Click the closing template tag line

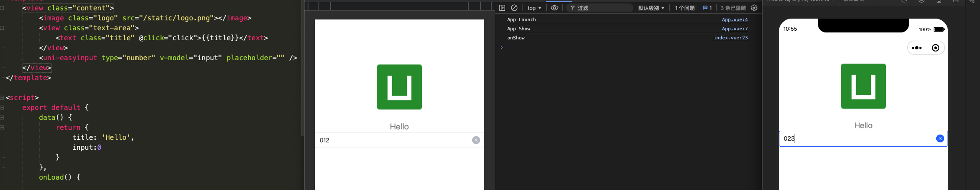29,77
